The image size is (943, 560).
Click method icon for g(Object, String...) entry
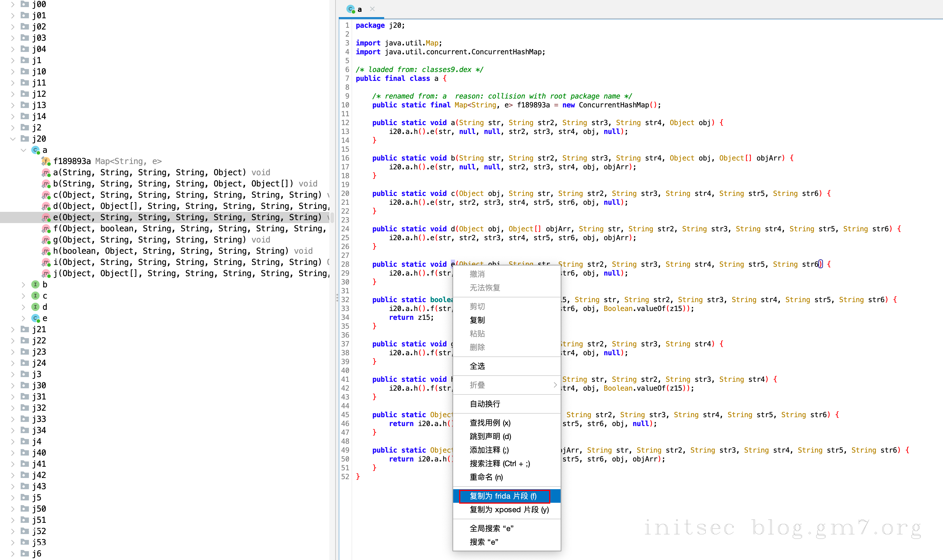tap(46, 240)
